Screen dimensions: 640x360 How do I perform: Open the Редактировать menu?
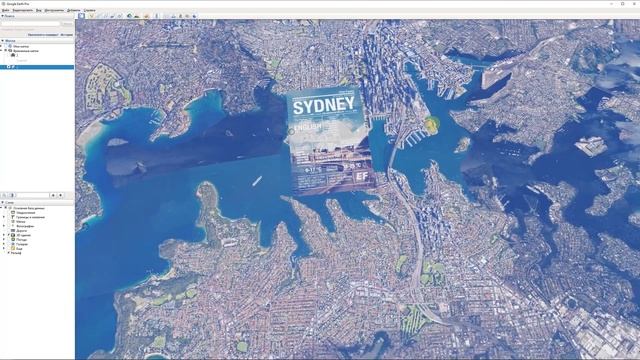tap(22, 10)
